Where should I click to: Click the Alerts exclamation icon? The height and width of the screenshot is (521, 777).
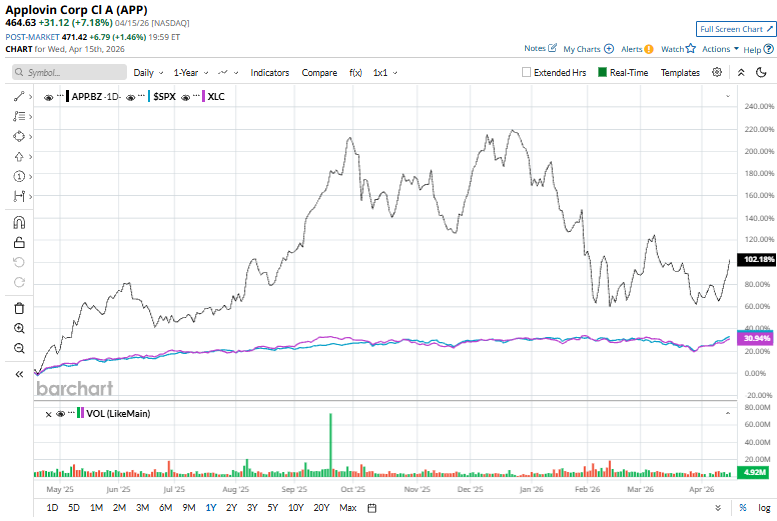(649, 49)
